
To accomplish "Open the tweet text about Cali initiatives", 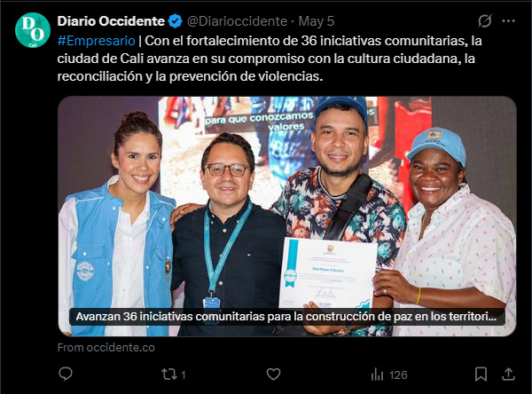I will (x=270, y=59).
